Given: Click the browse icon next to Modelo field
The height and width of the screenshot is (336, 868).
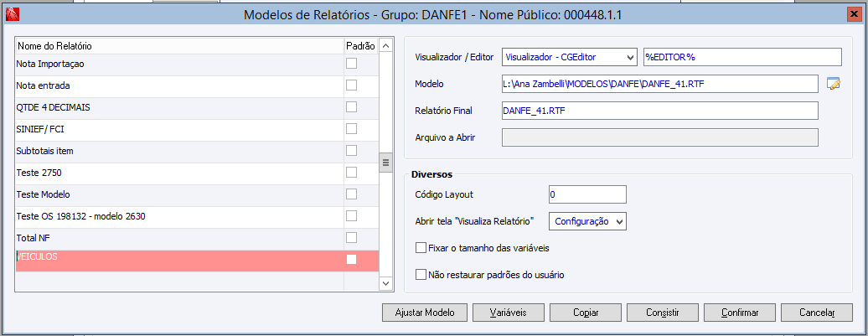Looking at the screenshot, I should point(833,83).
